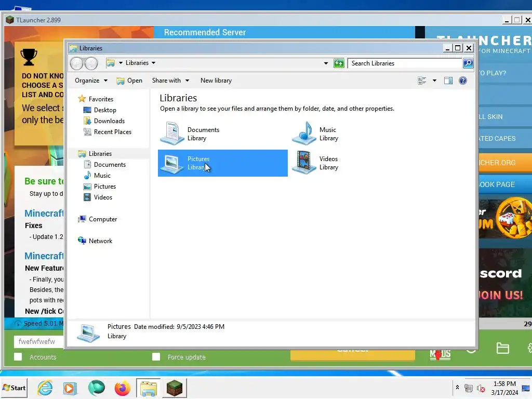Click the Search Libraries field
Image resolution: width=532 pixels, height=399 pixels.
(x=405, y=63)
